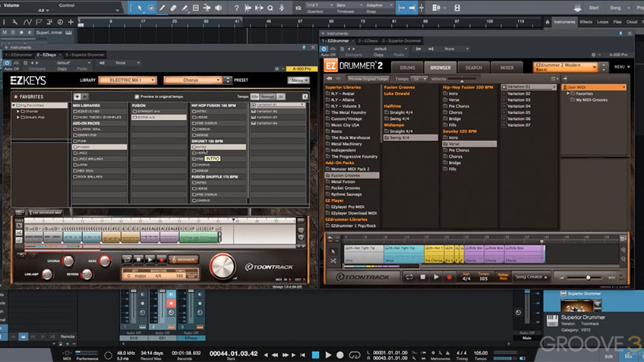Image resolution: width=644 pixels, height=362 pixels.
Task: Click Copy in EZdrummer plugin header
Action: (x=379, y=55)
